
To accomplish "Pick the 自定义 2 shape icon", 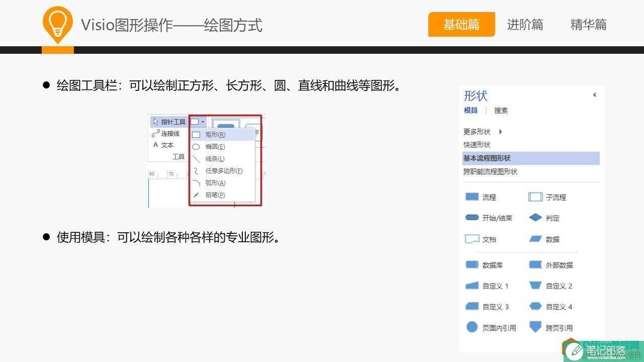I will pyautogui.click(x=535, y=286).
